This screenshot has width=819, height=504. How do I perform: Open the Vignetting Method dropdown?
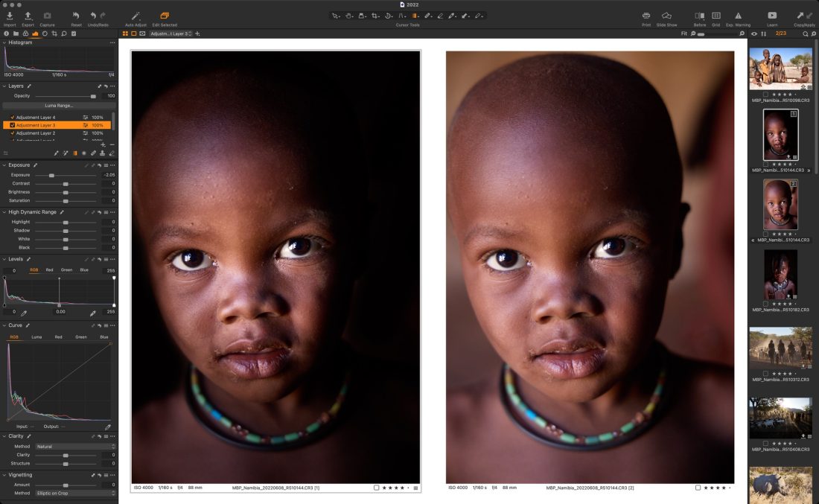point(76,493)
